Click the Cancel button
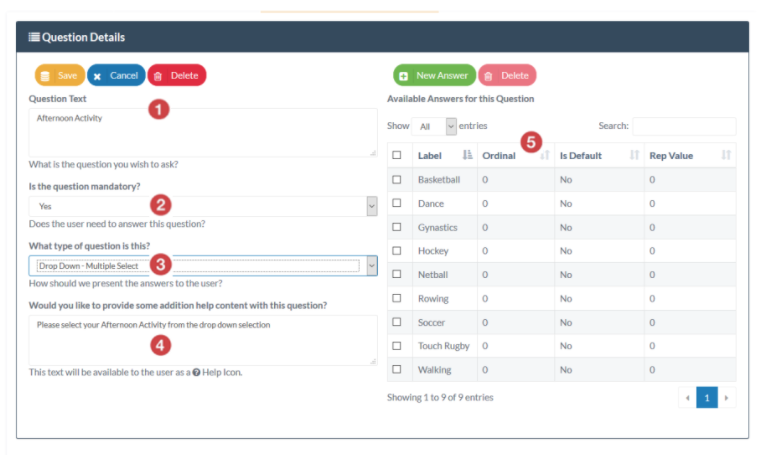The width and height of the screenshot is (762, 455). [x=116, y=75]
